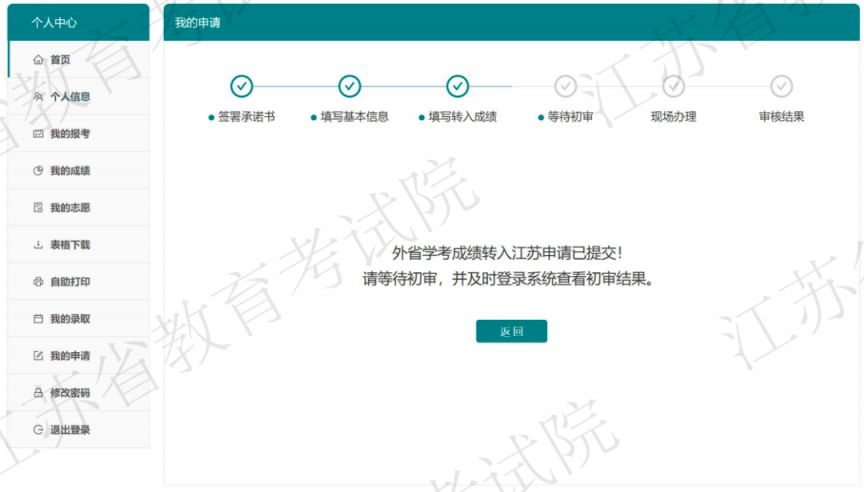Click the 现场办理 step label
Image resolution: width=864 pixels, height=492 pixels.
673,116
